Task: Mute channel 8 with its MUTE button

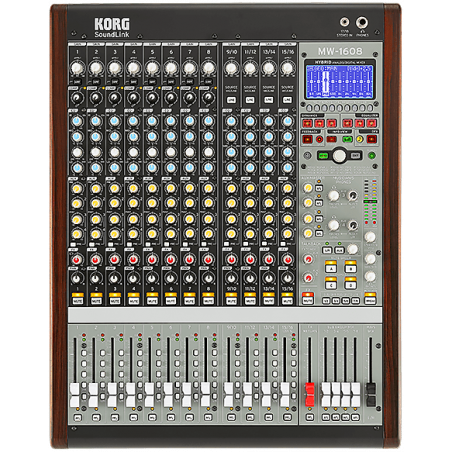Action: pyautogui.click(x=208, y=301)
